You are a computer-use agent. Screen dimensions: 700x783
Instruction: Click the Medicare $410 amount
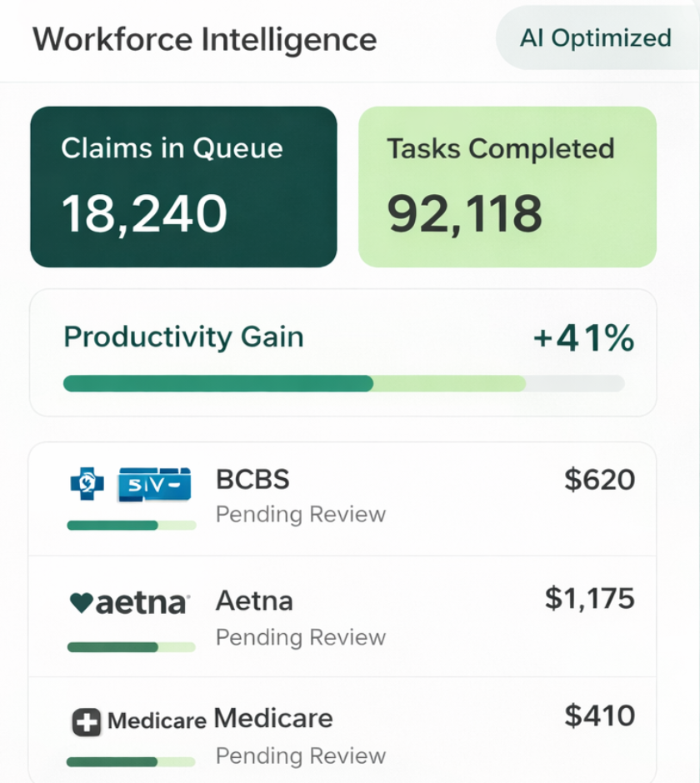[599, 716]
